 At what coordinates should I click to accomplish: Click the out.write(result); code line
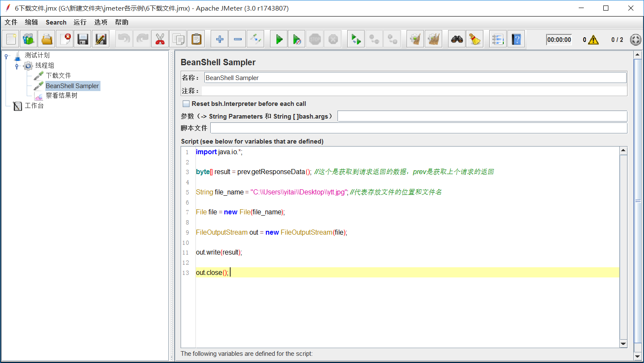[x=219, y=252]
